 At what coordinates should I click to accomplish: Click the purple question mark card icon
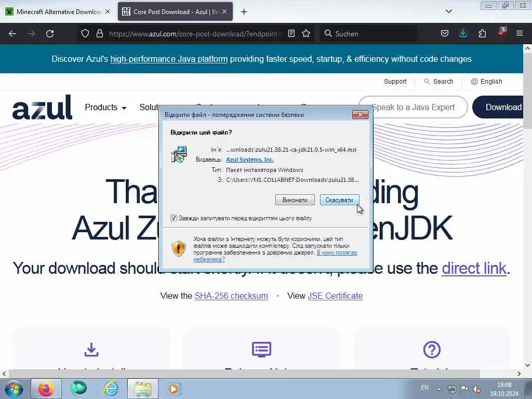click(x=432, y=350)
